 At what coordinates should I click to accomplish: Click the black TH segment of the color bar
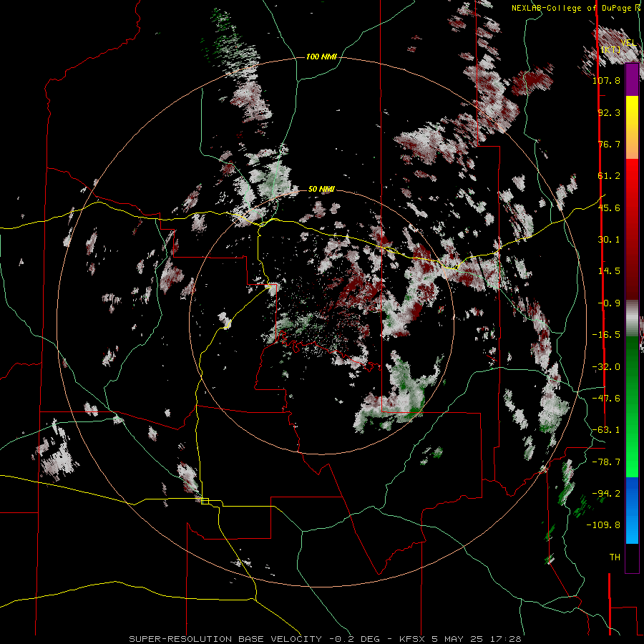pos(632,557)
